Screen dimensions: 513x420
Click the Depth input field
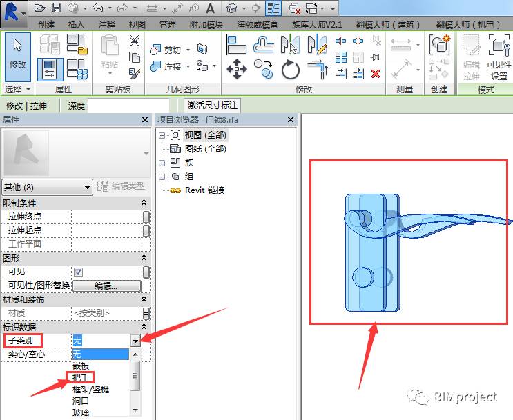coord(128,106)
